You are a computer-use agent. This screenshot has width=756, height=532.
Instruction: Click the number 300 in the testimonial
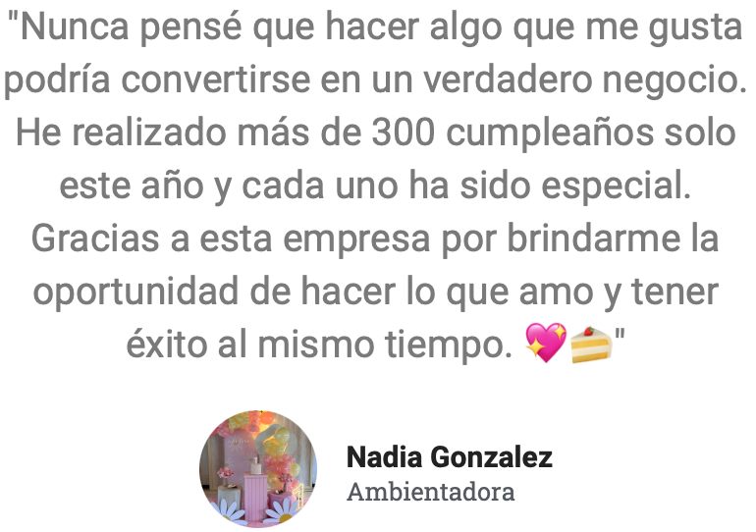click(x=404, y=133)
